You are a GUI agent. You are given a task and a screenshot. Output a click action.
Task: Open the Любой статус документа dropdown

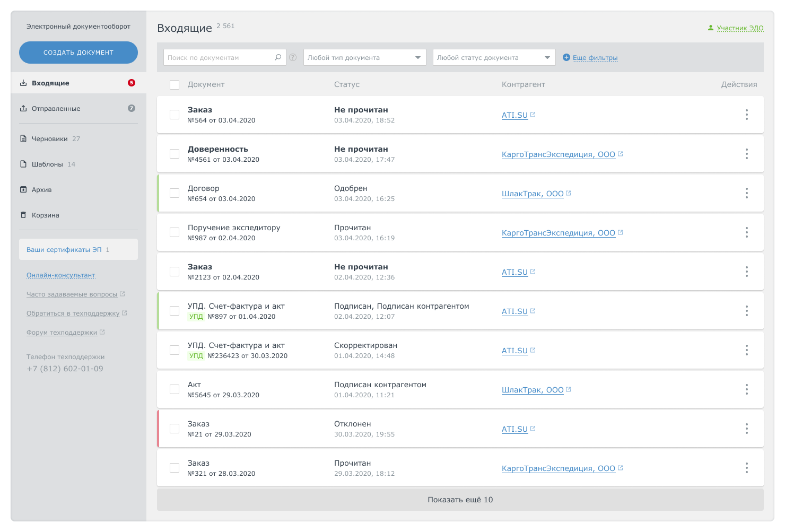click(x=494, y=57)
